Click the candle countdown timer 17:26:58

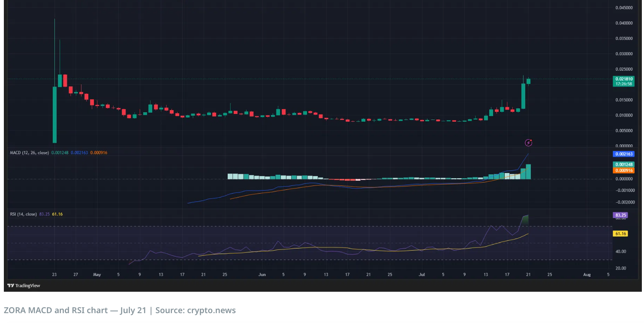tap(623, 84)
